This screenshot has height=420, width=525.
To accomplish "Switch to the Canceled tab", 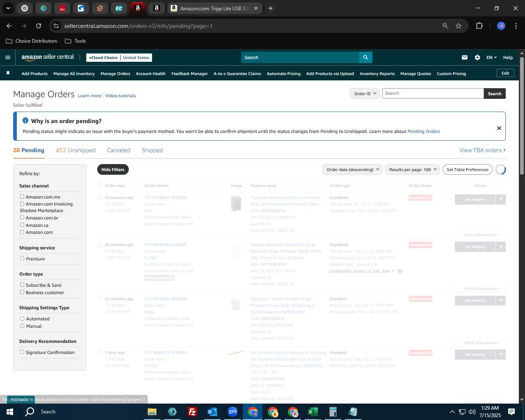I will pos(119,150).
